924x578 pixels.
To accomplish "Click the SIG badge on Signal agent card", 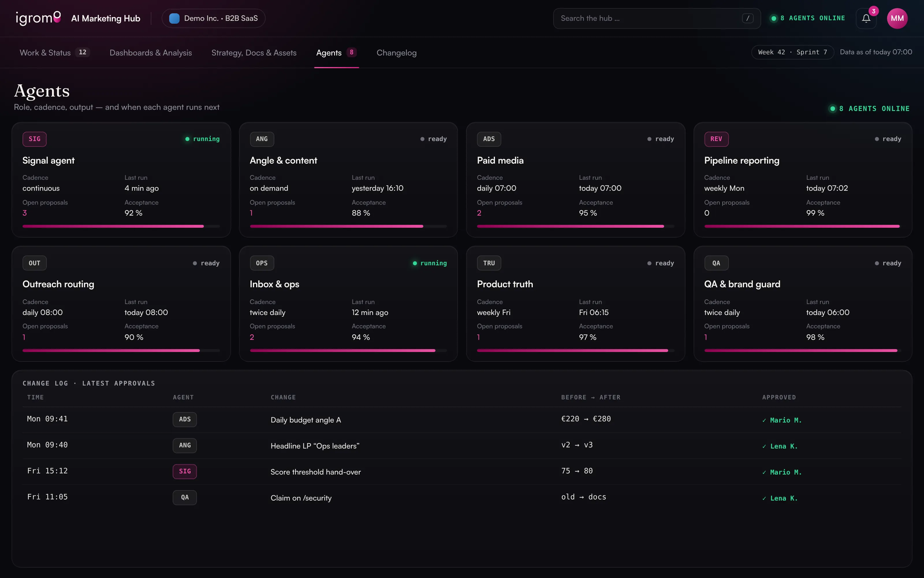I will [x=34, y=139].
